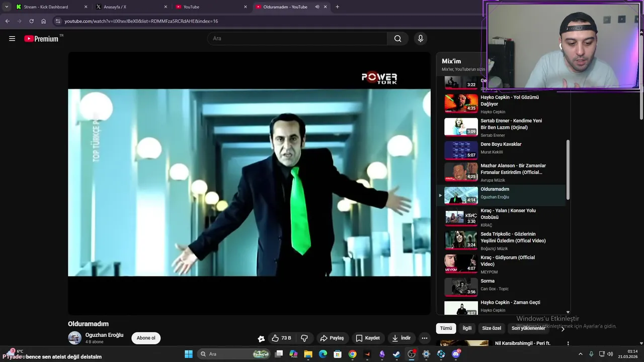Select the Son yüklenenler filter chip
Image resolution: width=644 pixels, height=362 pixels.
528,328
